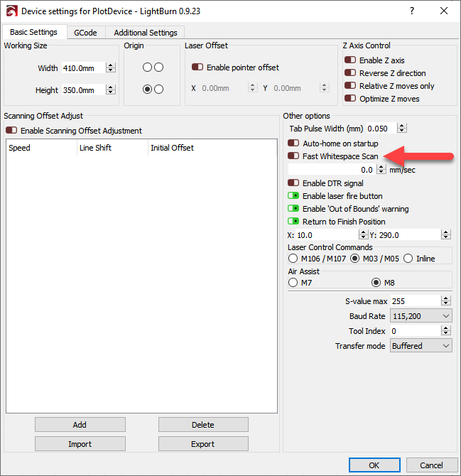Select the bottom-left origin radio button
Viewport: 461px width, 476px height.
click(x=147, y=90)
